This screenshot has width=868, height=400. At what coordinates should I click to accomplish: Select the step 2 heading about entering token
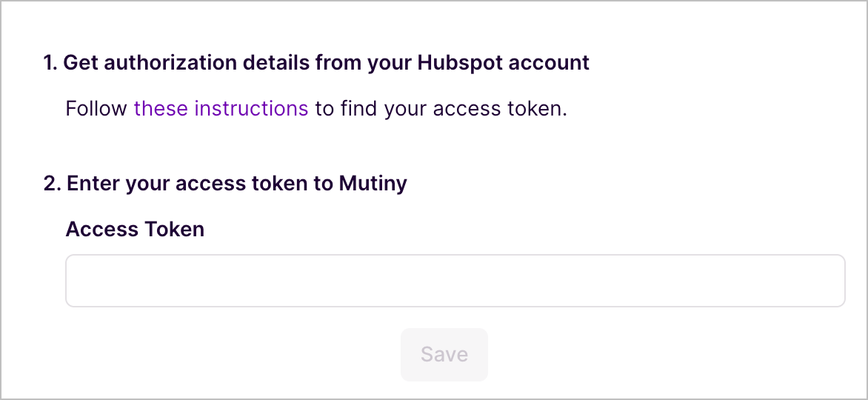click(225, 184)
